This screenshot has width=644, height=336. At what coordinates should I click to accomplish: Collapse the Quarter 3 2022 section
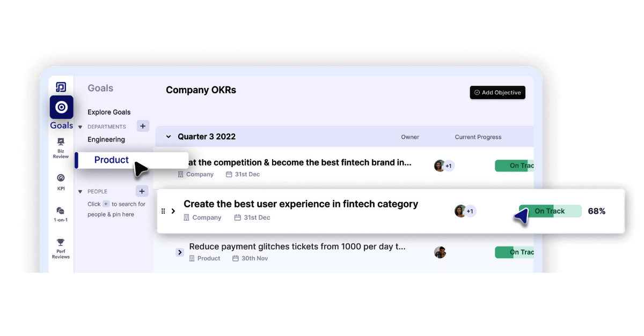coord(169,137)
